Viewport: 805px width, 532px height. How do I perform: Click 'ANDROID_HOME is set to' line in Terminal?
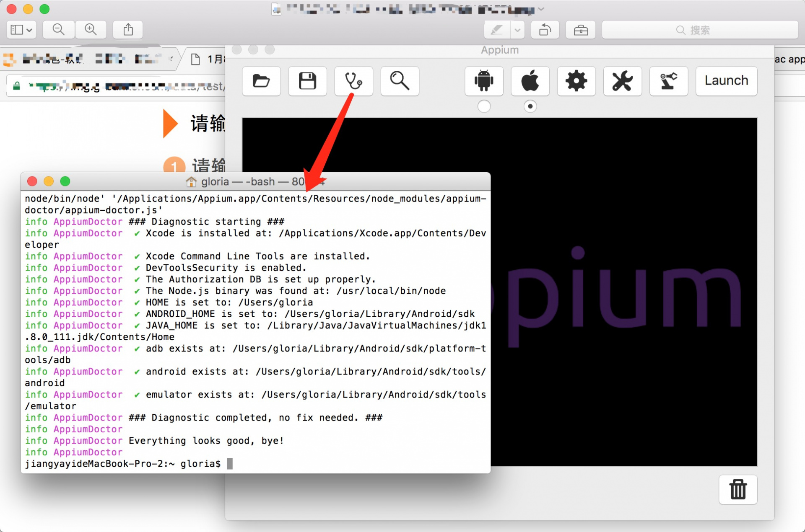click(x=310, y=314)
